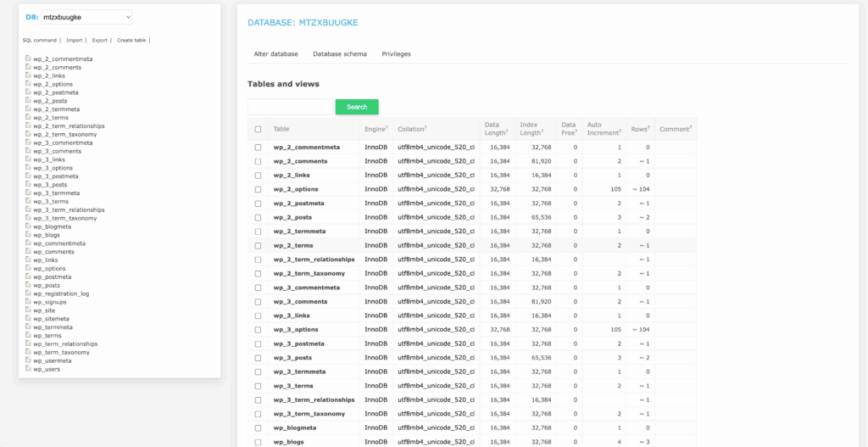Click the table icon beside wp_3_commentmeta in sidebar

[x=28, y=142]
